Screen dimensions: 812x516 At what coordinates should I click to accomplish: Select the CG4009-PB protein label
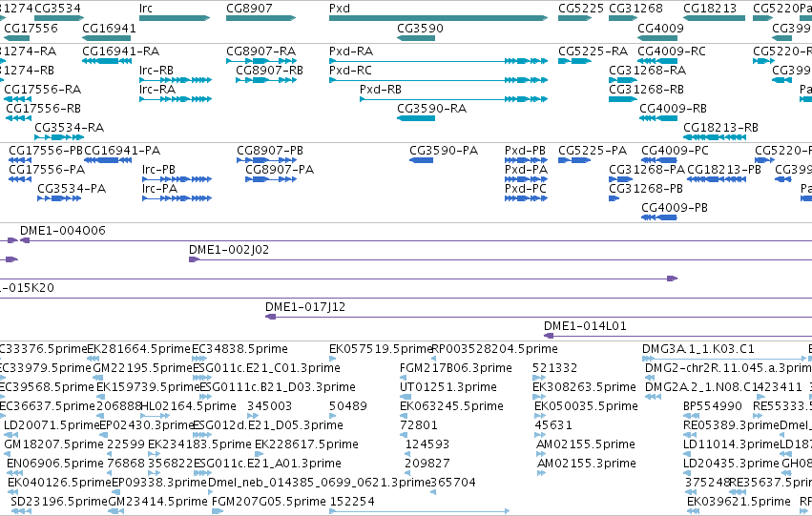pos(675,208)
